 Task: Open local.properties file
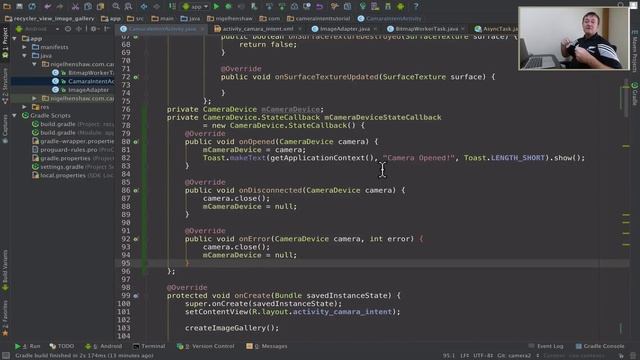pyautogui.click(x=73, y=176)
